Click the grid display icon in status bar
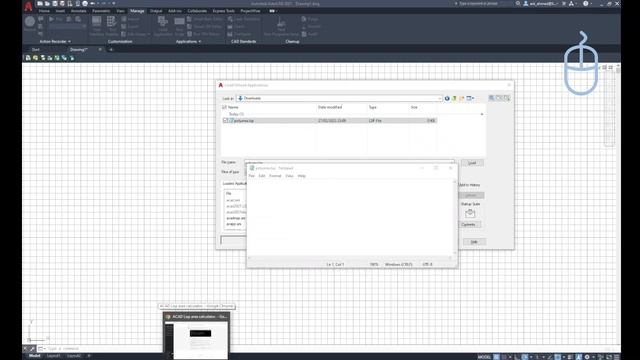Viewport: 640px width, 360px height. tap(496, 357)
